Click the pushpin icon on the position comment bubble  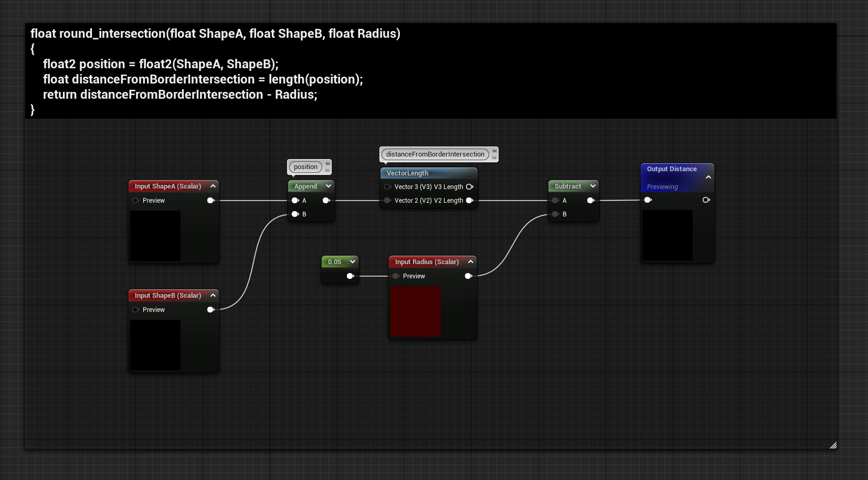pos(327,163)
